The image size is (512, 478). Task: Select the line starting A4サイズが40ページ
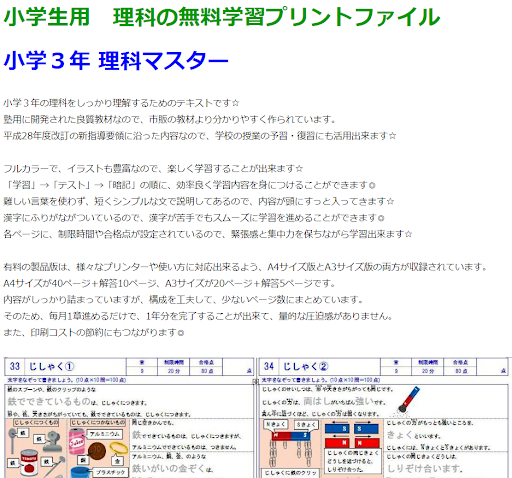pos(170,283)
